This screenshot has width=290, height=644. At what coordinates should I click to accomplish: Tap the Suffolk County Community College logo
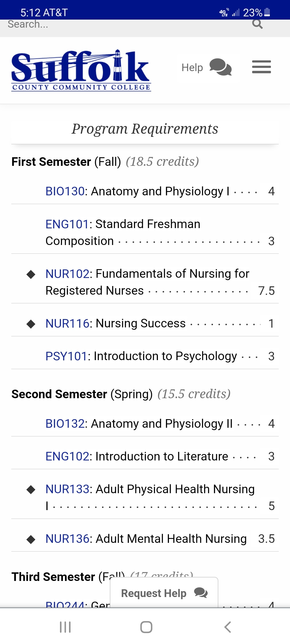pyautogui.click(x=81, y=70)
